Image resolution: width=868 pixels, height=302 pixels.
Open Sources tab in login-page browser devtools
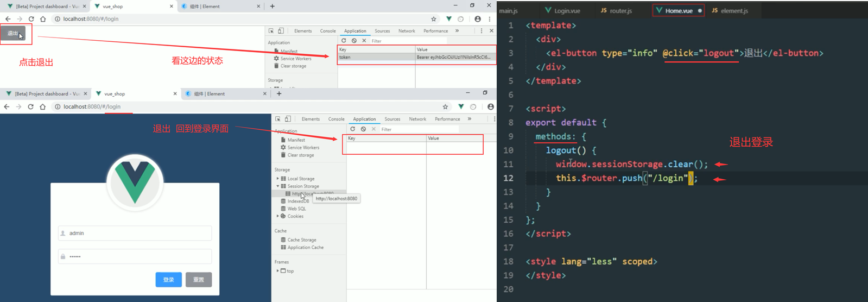pyautogui.click(x=392, y=119)
